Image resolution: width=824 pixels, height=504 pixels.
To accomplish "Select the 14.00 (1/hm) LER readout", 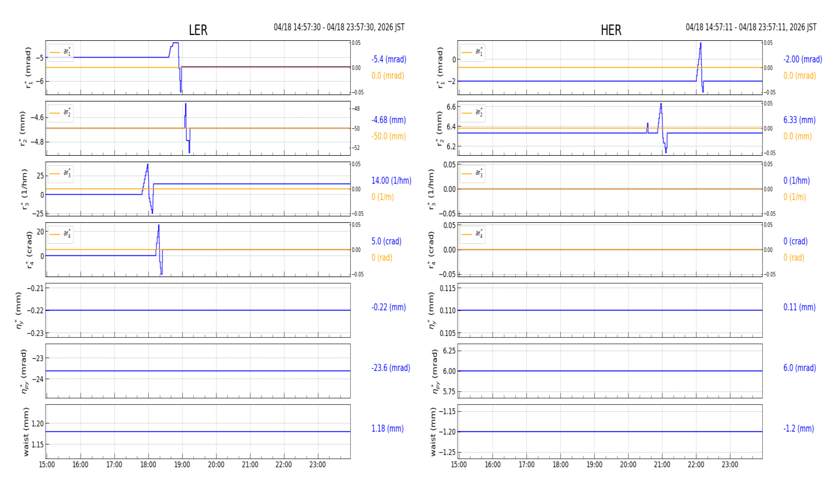I will 391,181.
